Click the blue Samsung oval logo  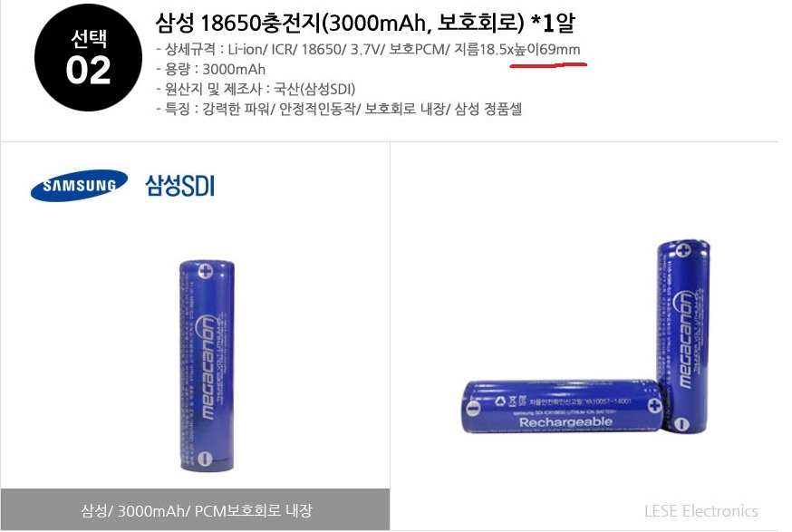pos(79,186)
